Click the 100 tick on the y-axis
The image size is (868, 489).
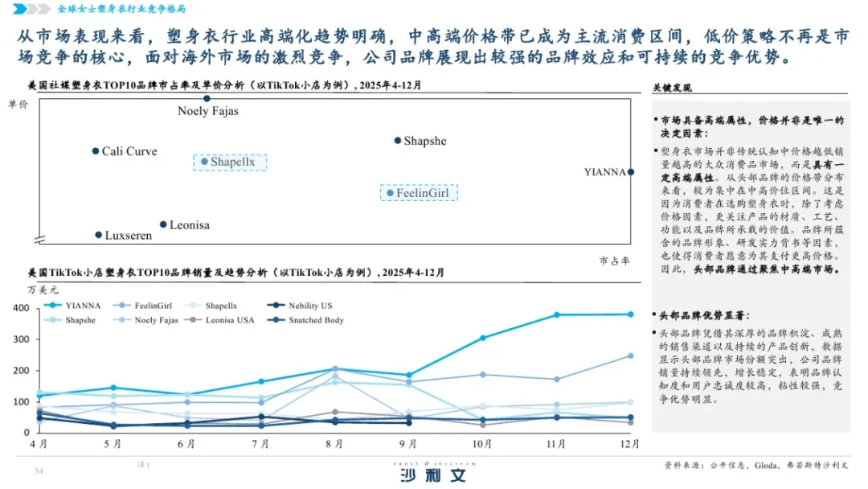pos(21,401)
